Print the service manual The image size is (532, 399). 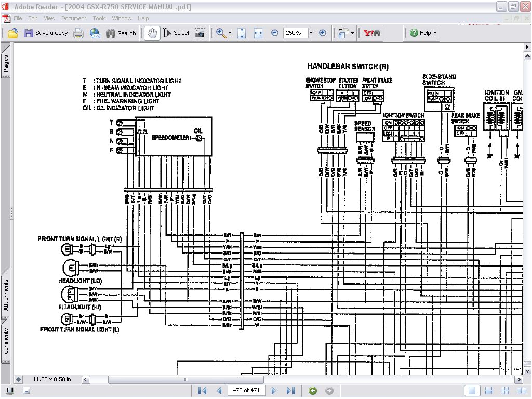[78, 33]
